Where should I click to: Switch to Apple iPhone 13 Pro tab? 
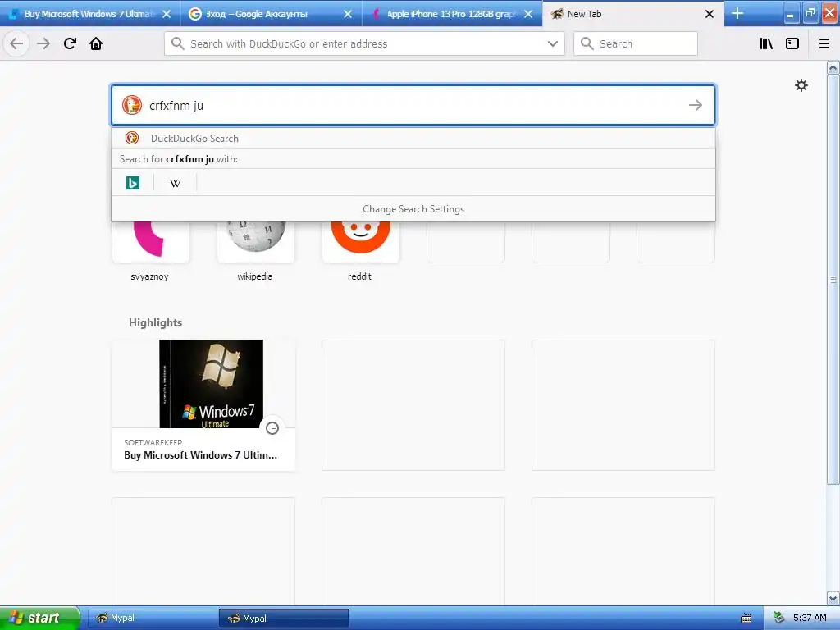coord(452,14)
